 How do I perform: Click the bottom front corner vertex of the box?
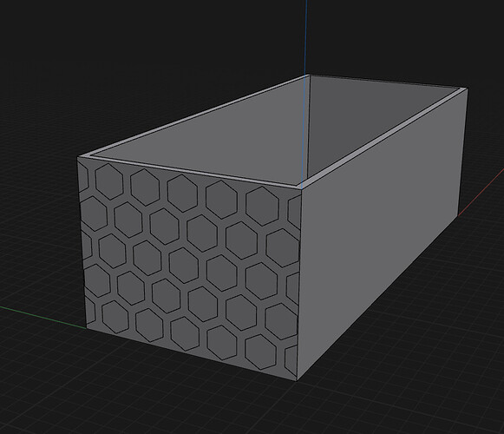tap(297, 380)
